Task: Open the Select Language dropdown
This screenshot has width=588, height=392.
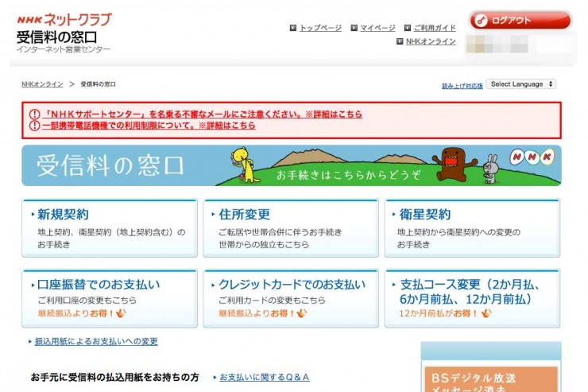Action: point(521,84)
